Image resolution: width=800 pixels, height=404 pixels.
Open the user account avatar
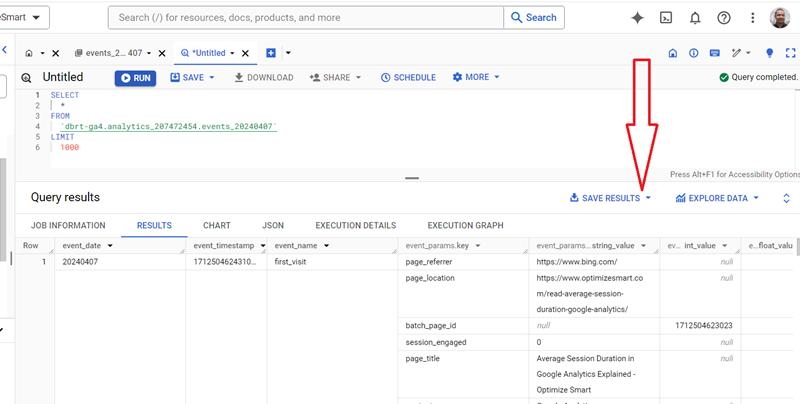coord(780,18)
